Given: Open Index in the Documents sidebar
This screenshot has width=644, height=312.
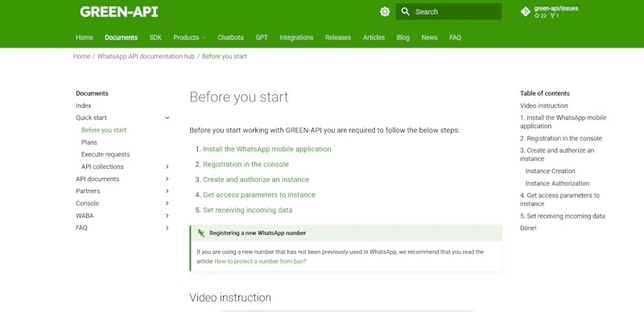Looking at the screenshot, I should 84,105.
